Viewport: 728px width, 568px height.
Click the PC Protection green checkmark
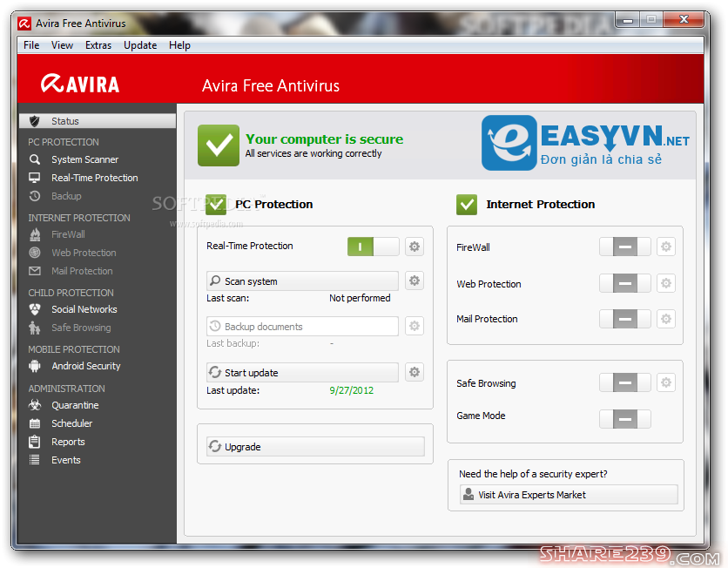click(x=216, y=205)
